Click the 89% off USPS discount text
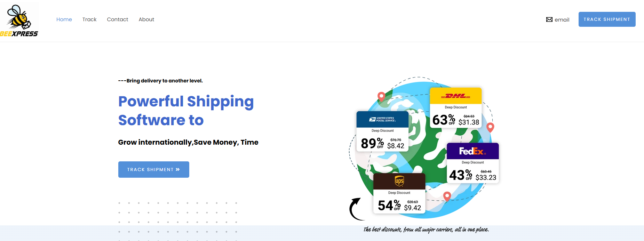 (372, 143)
